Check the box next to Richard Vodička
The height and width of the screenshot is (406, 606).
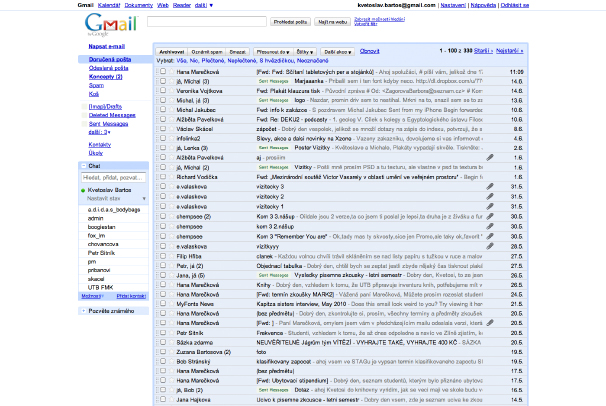(162, 176)
